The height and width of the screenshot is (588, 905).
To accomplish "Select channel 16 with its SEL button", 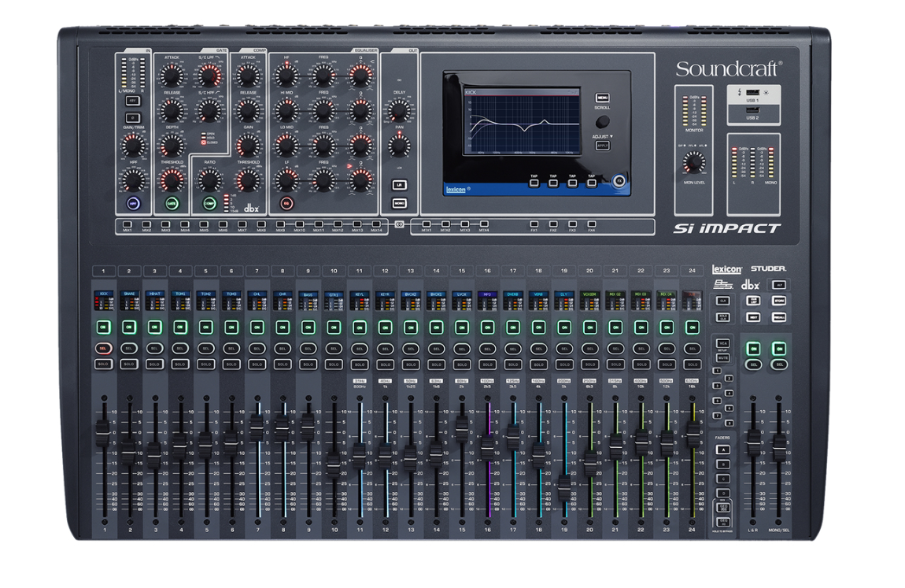I will click(487, 349).
